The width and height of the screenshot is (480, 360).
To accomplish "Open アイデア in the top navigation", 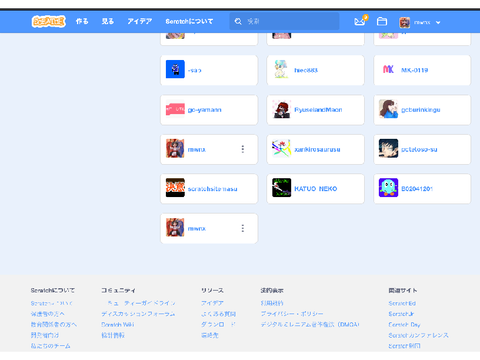I will 140,21.
